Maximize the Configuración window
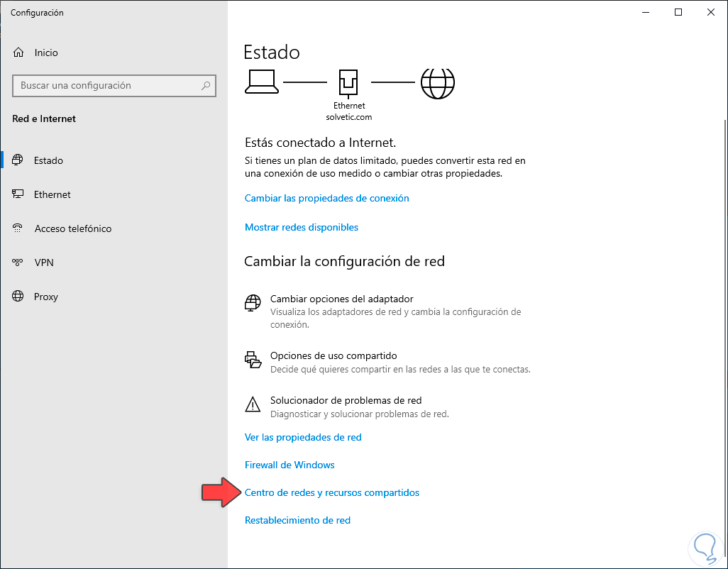The image size is (728, 569). [678, 13]
